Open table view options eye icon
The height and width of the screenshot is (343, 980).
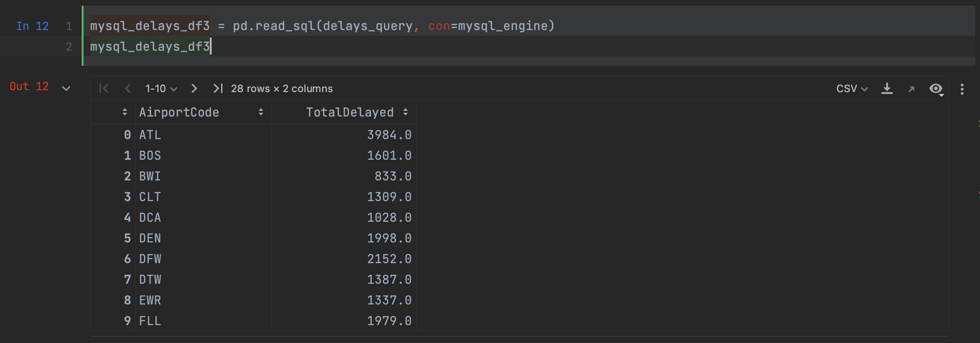tap(936, 89)
